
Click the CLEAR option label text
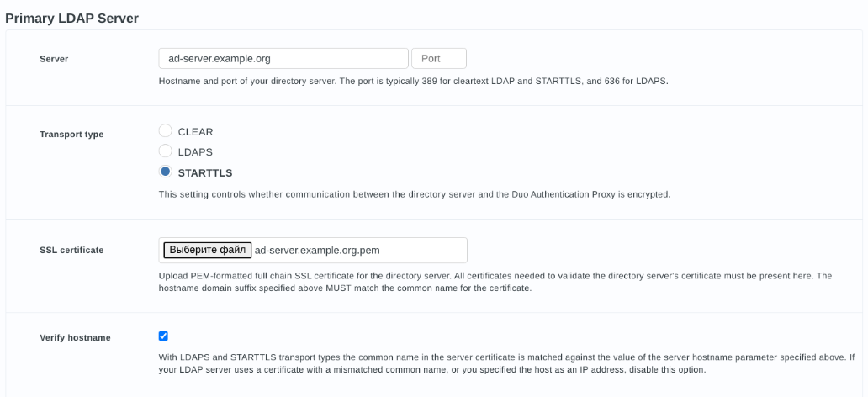click(196, 132)
